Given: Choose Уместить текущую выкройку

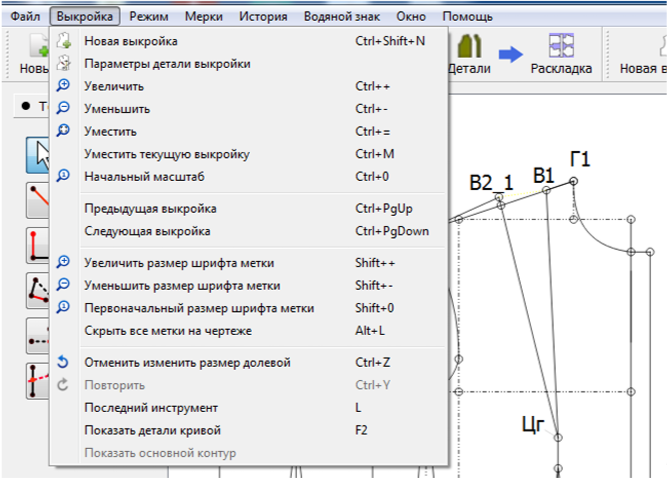Looking at the screenshot, I should (249, 154).
